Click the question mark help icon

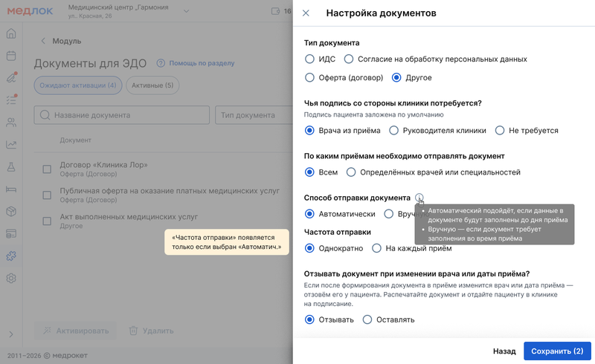tap(161, 63)
